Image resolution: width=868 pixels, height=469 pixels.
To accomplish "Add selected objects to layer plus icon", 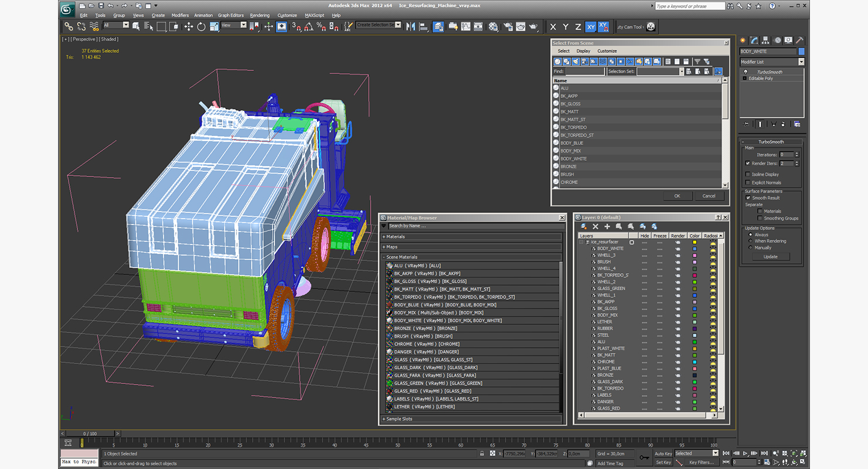I will (x=607, y=226).
